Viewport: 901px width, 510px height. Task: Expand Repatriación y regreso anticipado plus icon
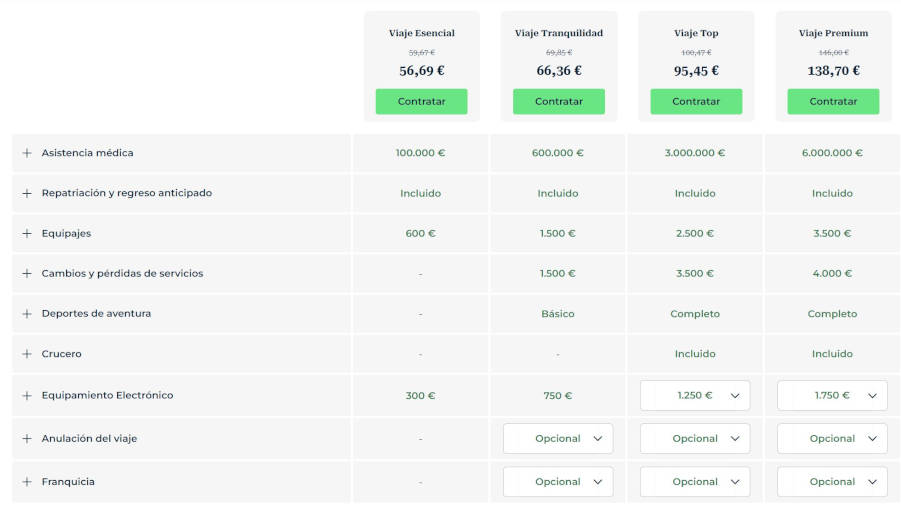coord(27,193)
